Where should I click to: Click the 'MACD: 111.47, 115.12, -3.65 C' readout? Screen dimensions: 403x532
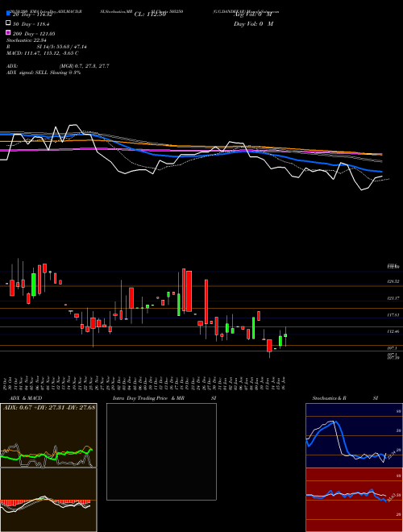43,53
